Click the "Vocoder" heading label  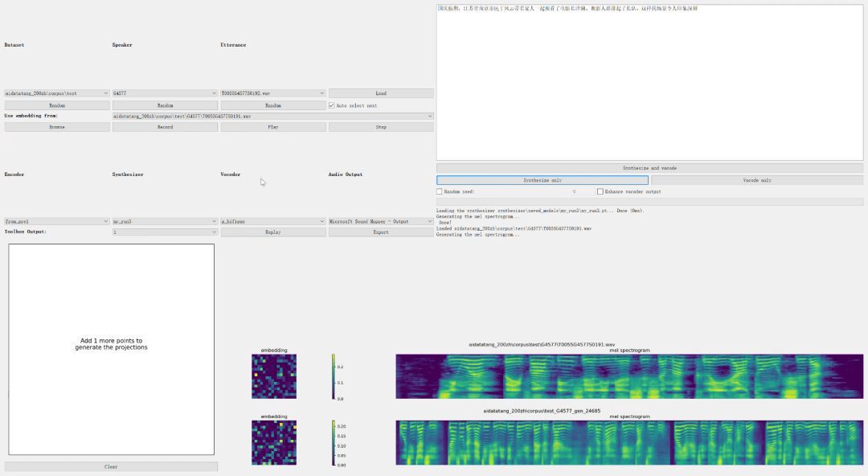pyautogui.click(x=231, y=174)
